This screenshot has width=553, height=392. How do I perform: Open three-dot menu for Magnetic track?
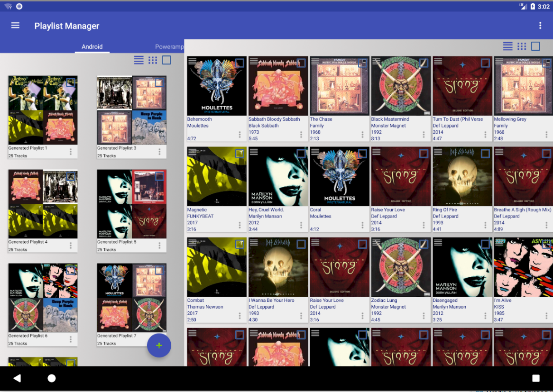click(240, 225)
